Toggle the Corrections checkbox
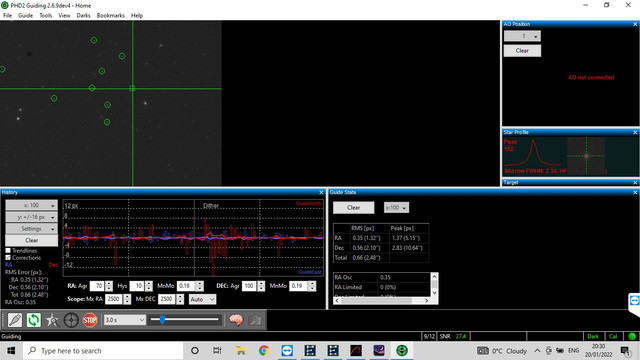This screenshot has height=360, width=640. click(x=8, y=258)
